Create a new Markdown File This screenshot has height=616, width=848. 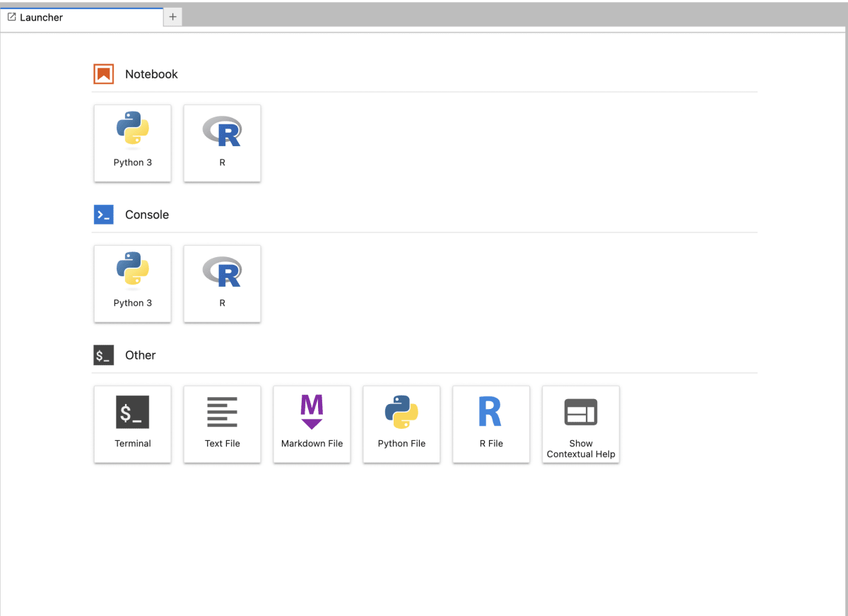pyautogui.click(x=312, y=425)
